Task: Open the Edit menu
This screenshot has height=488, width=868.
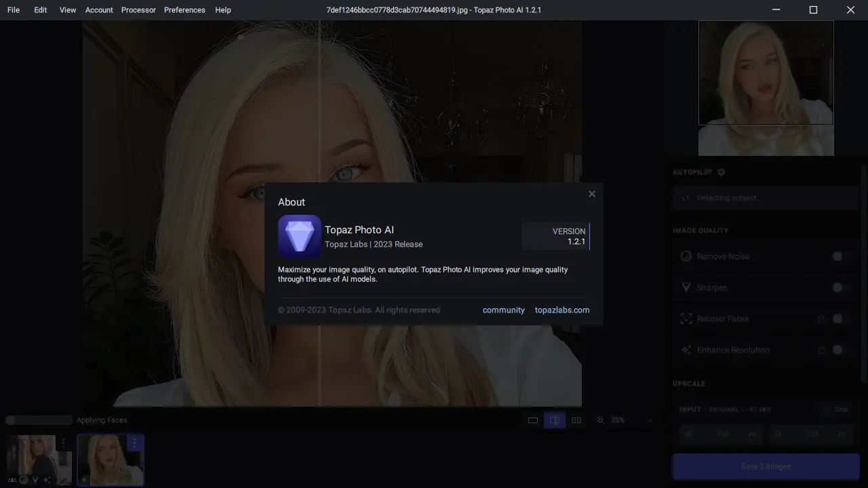Action: point(41,10)
